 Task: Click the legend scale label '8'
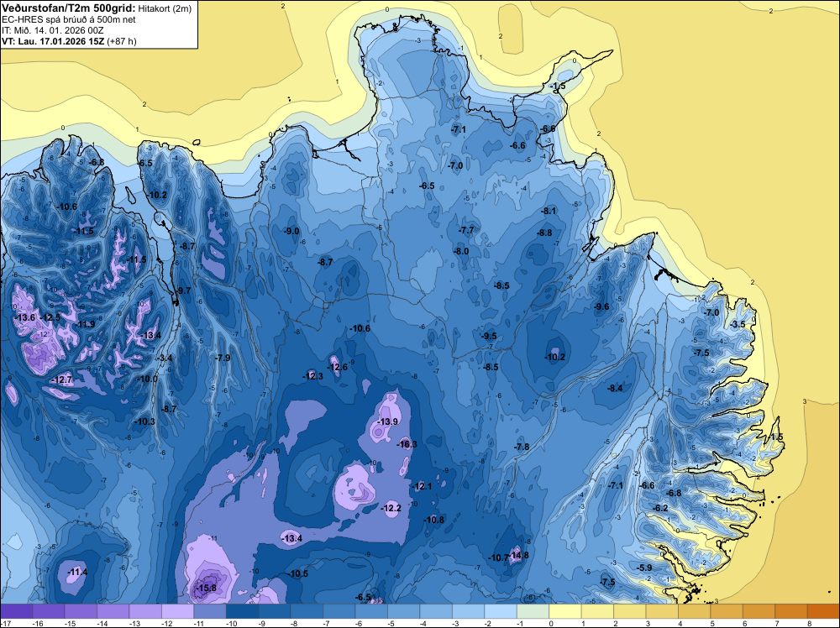tap(808, 624)
